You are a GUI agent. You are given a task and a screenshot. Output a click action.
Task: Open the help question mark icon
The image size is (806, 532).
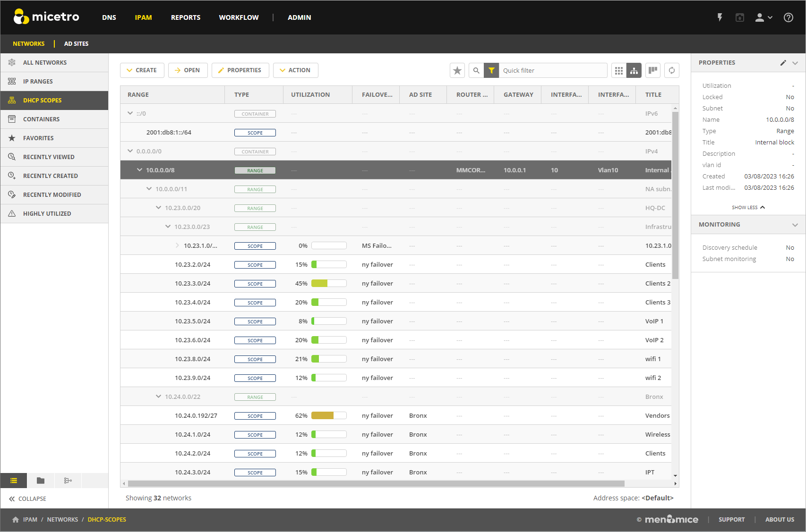pyautogui.click(x=789, y=17)
